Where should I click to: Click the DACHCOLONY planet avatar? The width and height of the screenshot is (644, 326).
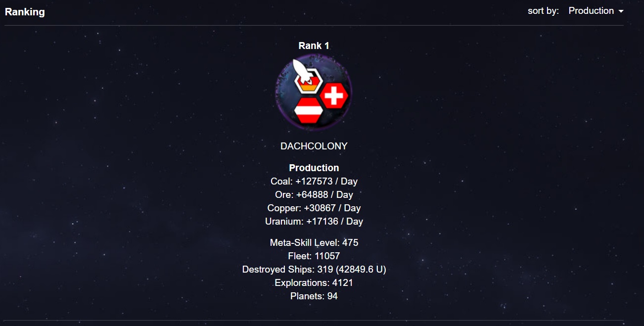click(x=314, y=93)
